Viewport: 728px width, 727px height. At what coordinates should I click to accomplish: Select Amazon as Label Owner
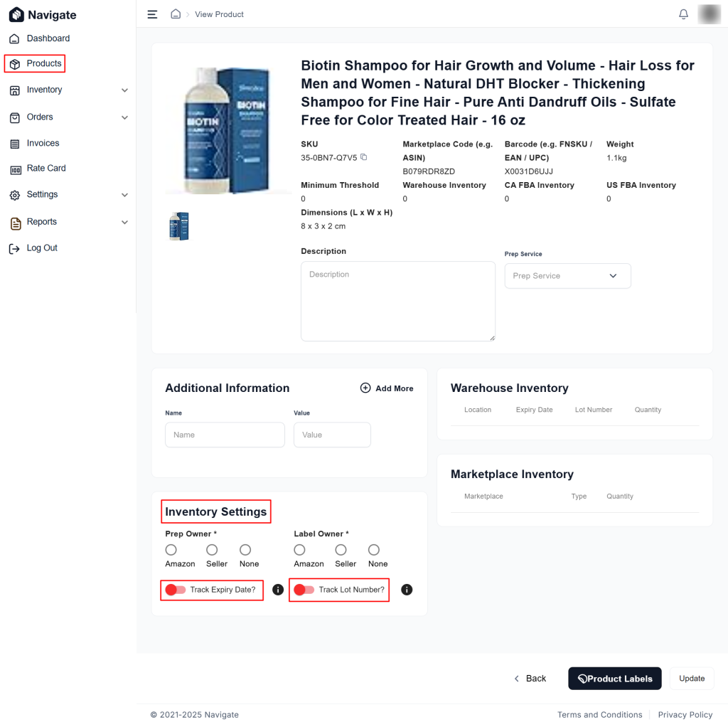click(x=299, y=550)
